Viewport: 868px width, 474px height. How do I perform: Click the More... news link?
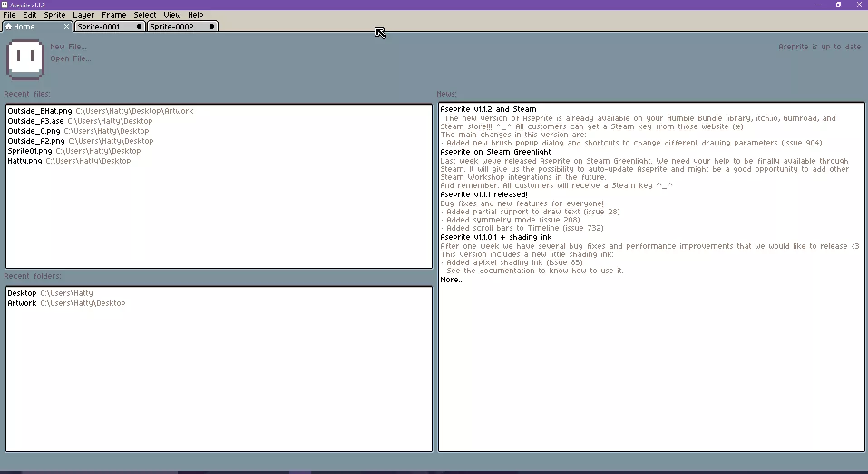coord(452,280)
